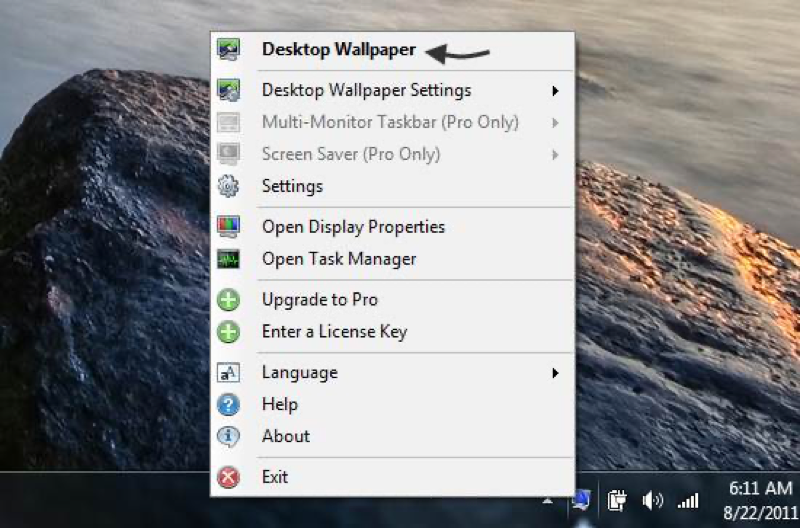This screenshot has width=800, height=528.
Task: Select Upgrade to Pro
Action: pyautogui.click(x=392, y=299)
